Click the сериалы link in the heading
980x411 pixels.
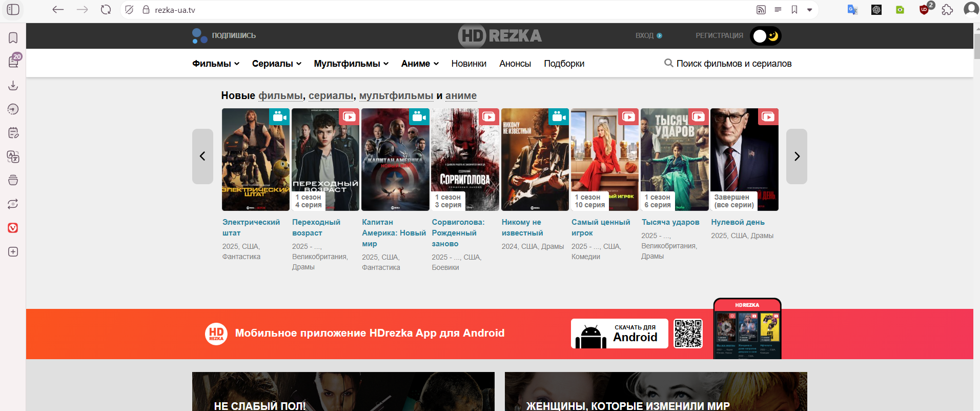pyautogui.click(x=331, y=95)
